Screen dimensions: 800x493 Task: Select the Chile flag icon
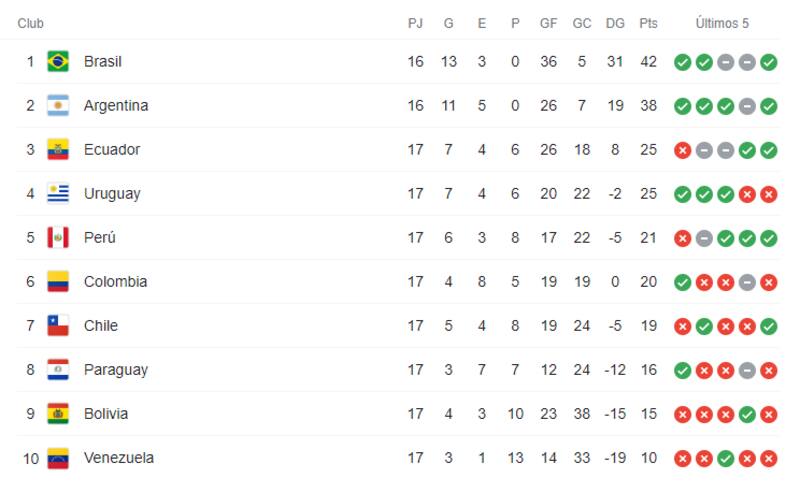pyautogui.click(x=58, y=326)
